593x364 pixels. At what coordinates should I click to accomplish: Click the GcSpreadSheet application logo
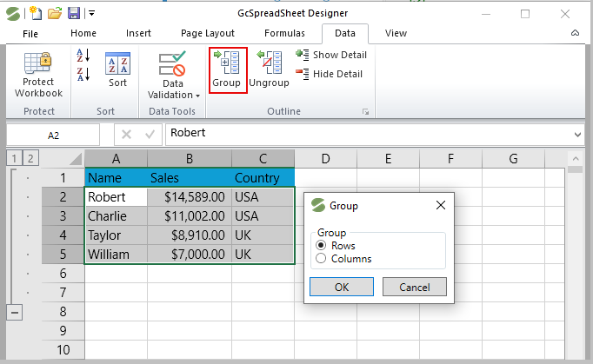pos(13,14)
